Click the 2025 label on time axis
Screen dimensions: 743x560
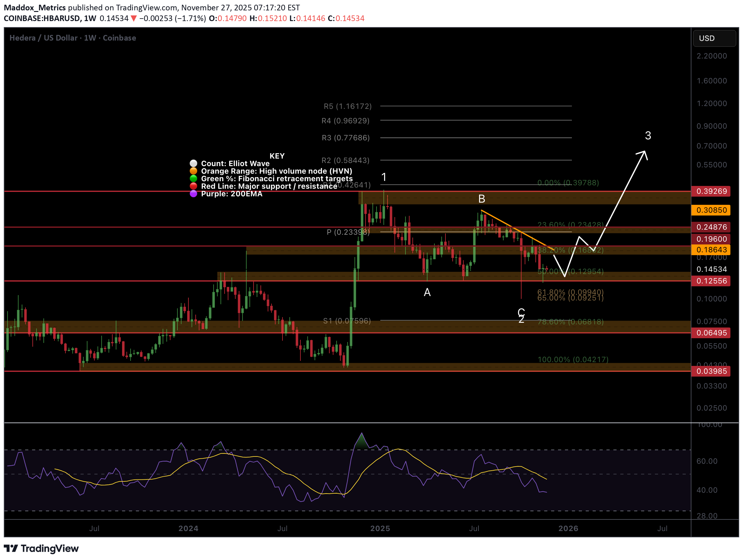pos(380,529)
